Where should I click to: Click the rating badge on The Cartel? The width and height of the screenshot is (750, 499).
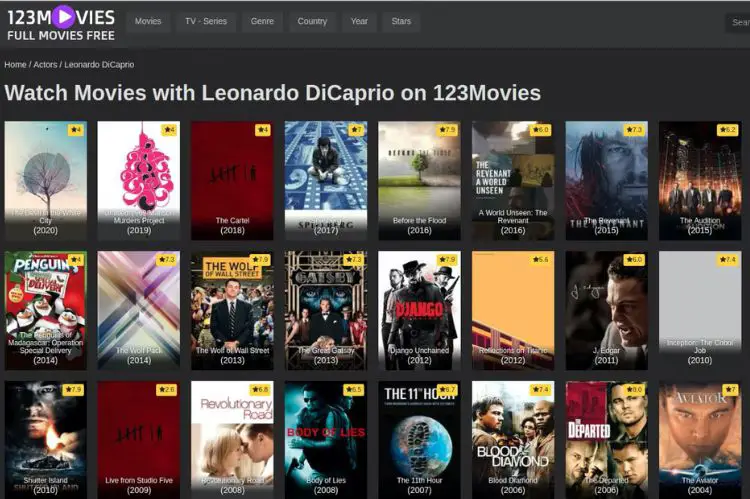tap(263, 130)
